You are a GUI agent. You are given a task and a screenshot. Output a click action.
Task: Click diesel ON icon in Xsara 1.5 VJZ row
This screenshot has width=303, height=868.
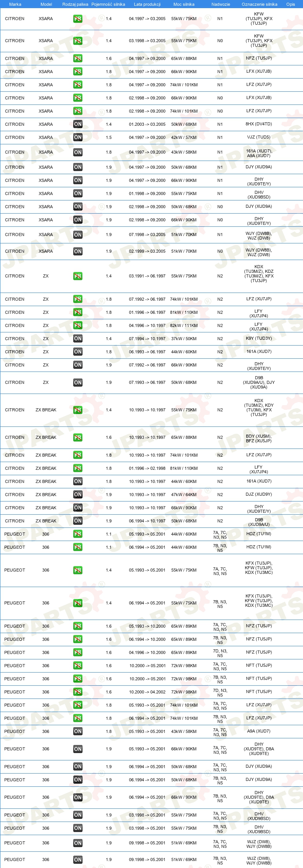click(78, 137)
